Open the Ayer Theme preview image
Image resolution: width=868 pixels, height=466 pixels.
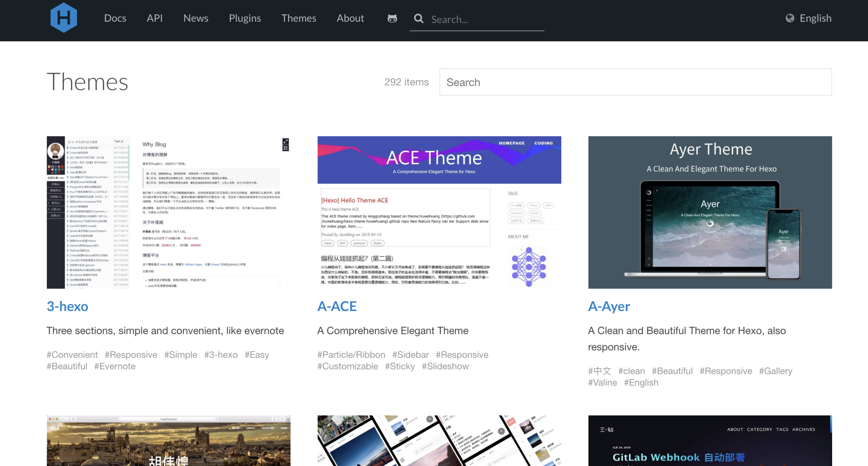point(710,212)
